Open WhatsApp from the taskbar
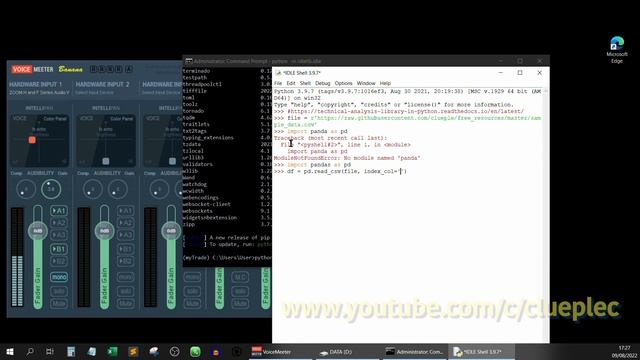 [x=195, y=351]
